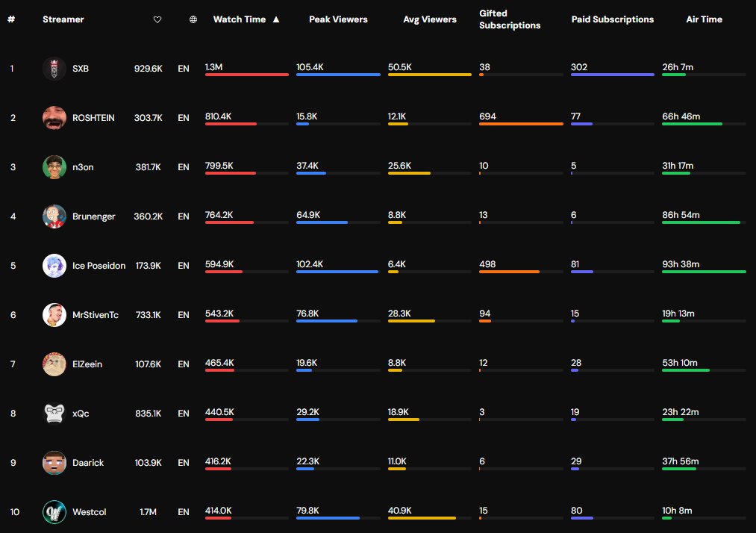
Task: Click SXB's purple paid subscriptions bar
Action: click(612, 75)
